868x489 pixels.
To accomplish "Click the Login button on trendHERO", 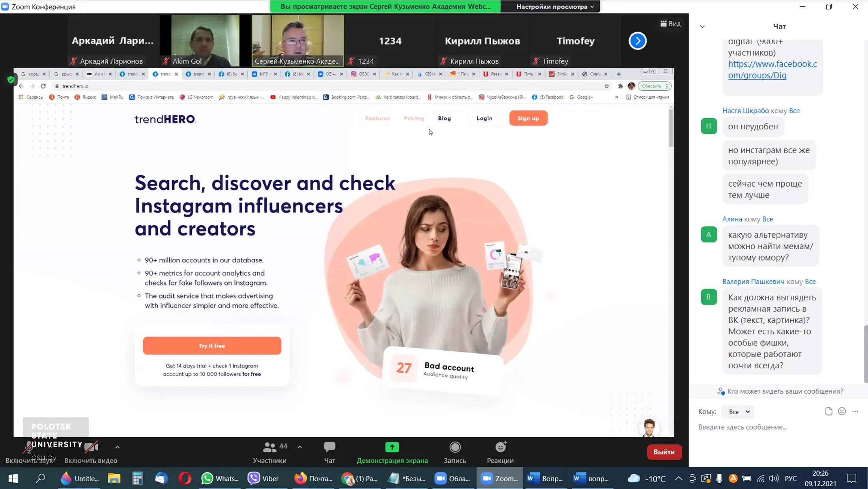I will click(485, 118).
